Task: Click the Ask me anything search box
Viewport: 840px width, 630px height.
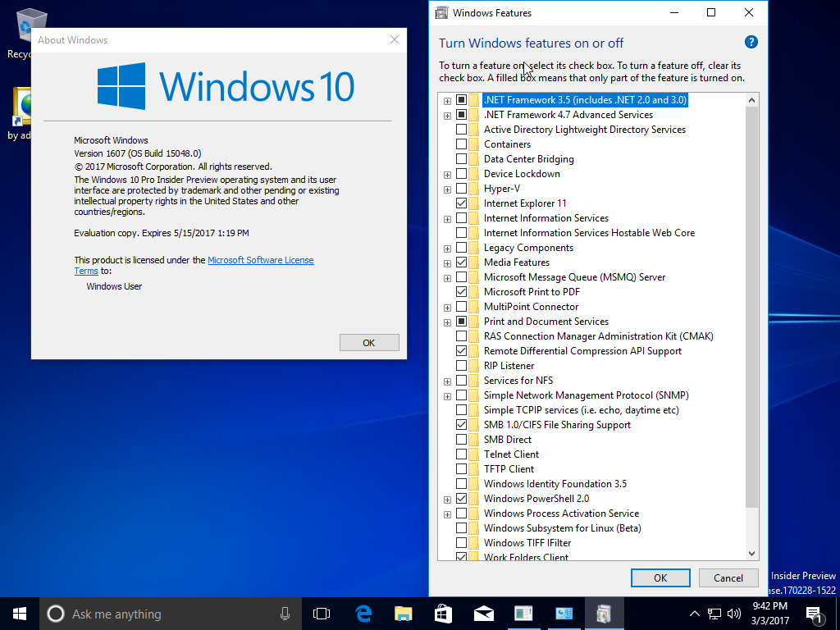Action: tap(171, 614)
